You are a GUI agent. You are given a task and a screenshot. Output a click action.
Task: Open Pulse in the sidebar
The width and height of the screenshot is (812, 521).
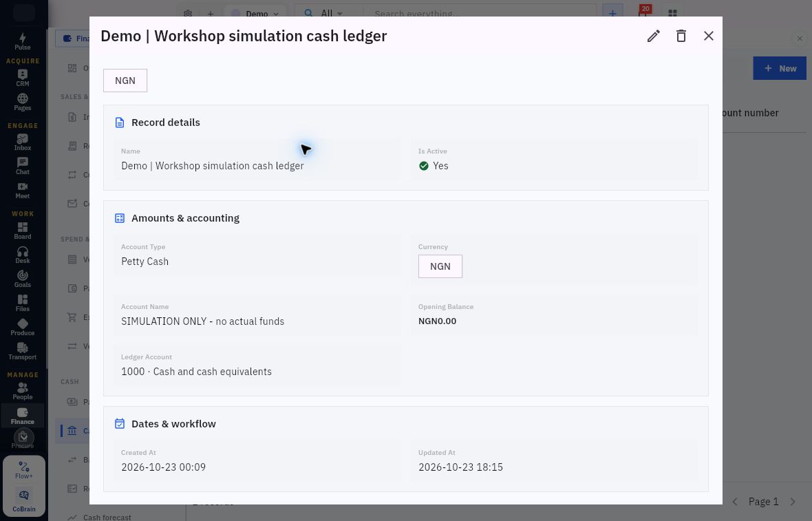(22, 41)
